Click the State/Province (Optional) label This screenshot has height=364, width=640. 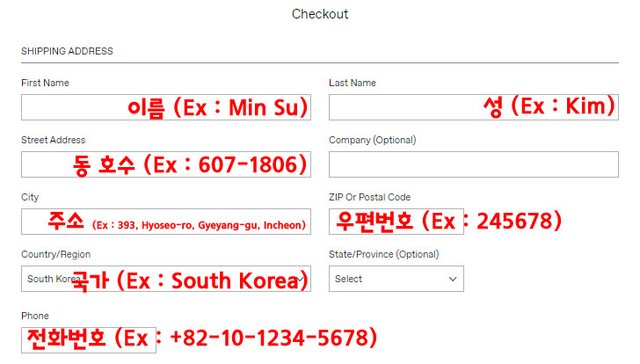383,254
